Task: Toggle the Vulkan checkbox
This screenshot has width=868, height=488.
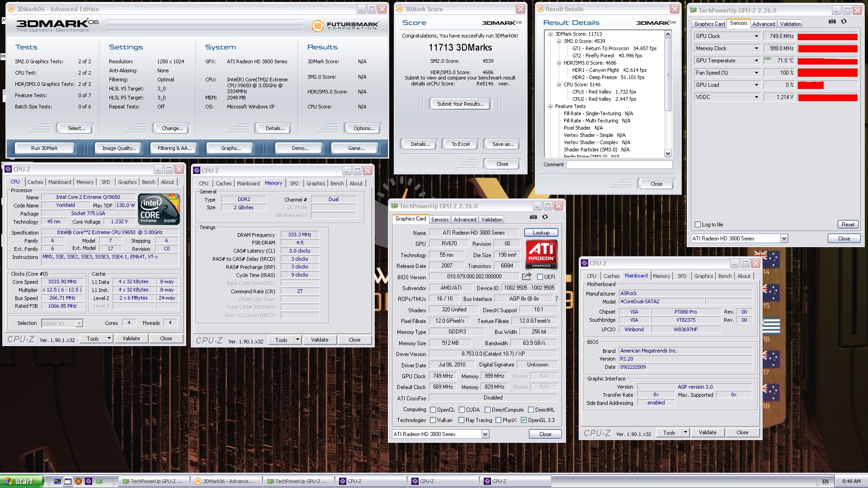Action: coord(433,420)
